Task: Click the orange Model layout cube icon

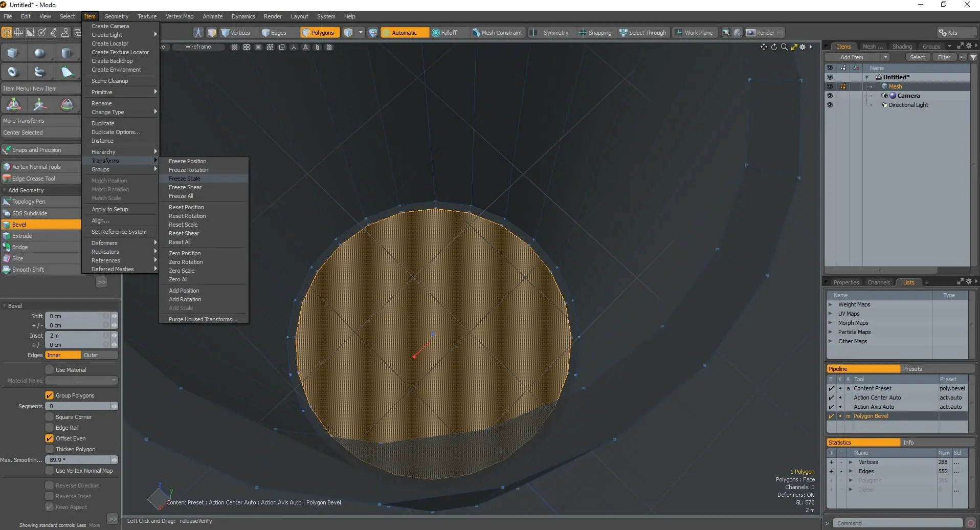Action: click(7, 32)
